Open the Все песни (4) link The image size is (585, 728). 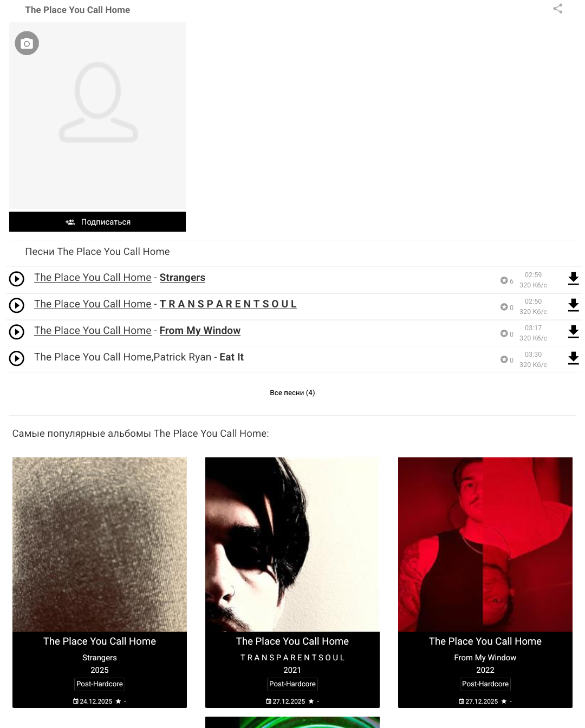[292, 393]
